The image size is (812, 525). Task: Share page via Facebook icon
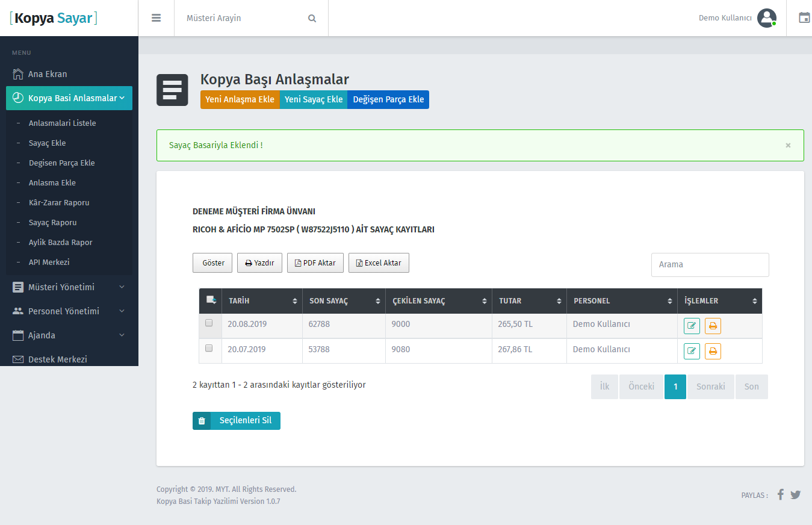click(x=780, y=494)
